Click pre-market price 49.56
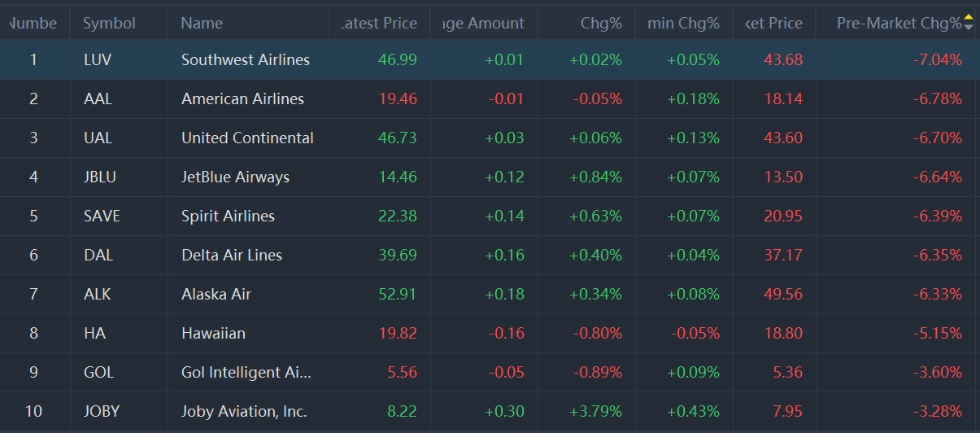980x433 pixels. coord(783,294)
